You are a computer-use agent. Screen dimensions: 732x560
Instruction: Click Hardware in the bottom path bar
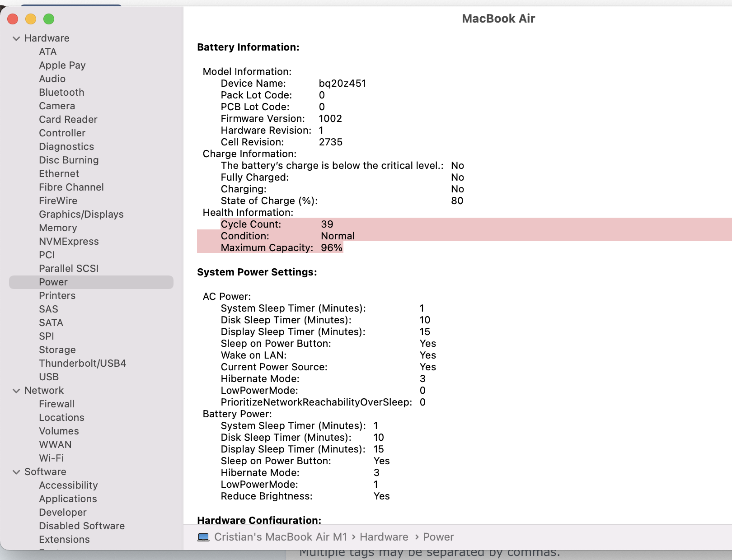click(x=384, y=537)
